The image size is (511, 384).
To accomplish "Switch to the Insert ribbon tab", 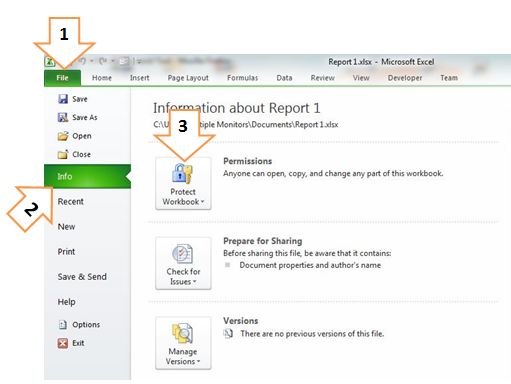I will pyautogui.click(x=139, y=78).
